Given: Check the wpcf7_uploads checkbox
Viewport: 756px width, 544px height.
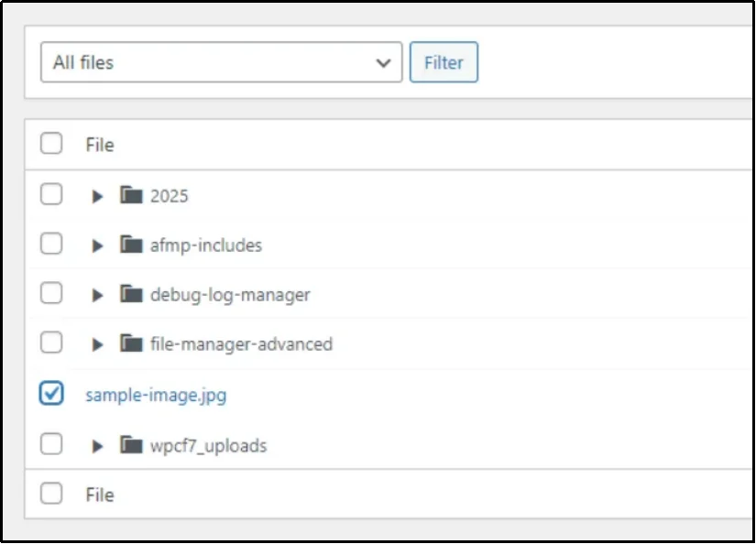Looking at the screenshot, I should [x=51, y=445].
